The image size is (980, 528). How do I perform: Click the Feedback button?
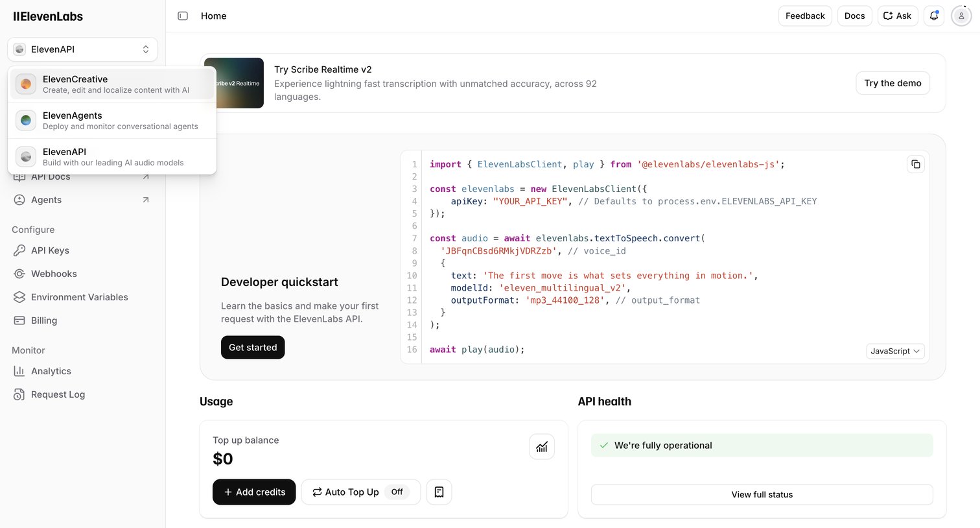click(805, 16)
